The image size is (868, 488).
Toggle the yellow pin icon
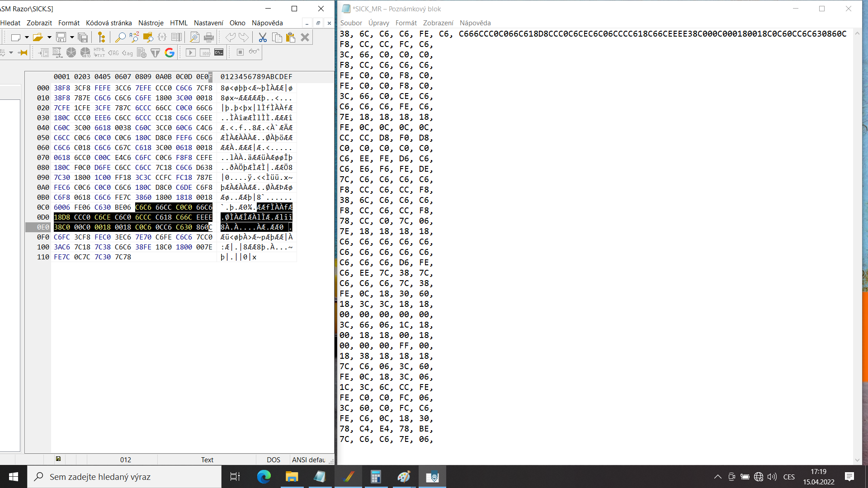[x=23, y=53]
